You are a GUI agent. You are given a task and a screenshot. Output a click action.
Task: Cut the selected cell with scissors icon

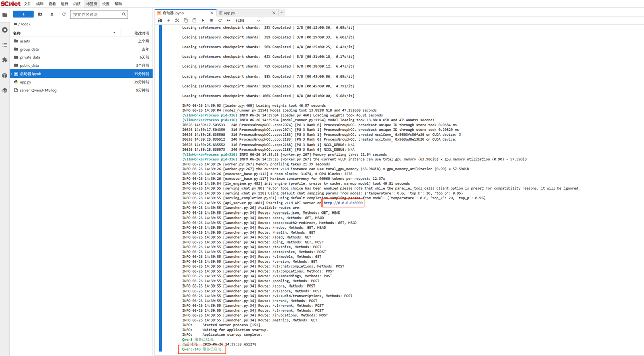177,21
